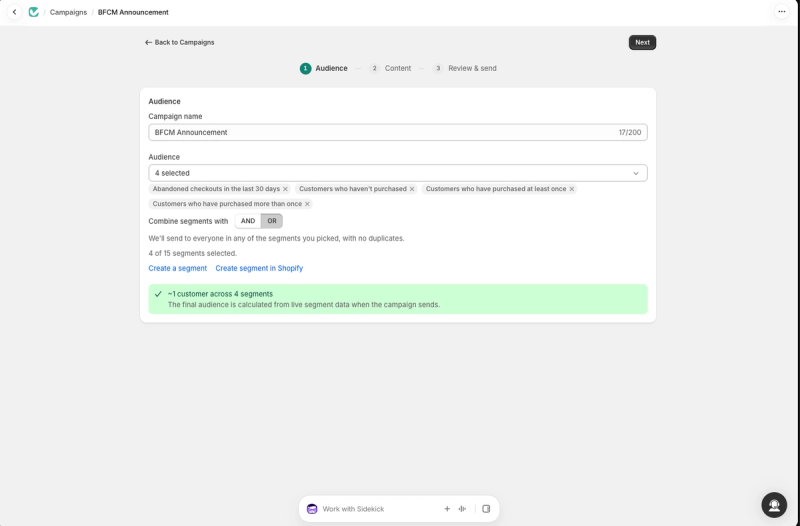Screen dimensions: 800x526
Task: Open the support chat headset button
Action: coord(774,505)
